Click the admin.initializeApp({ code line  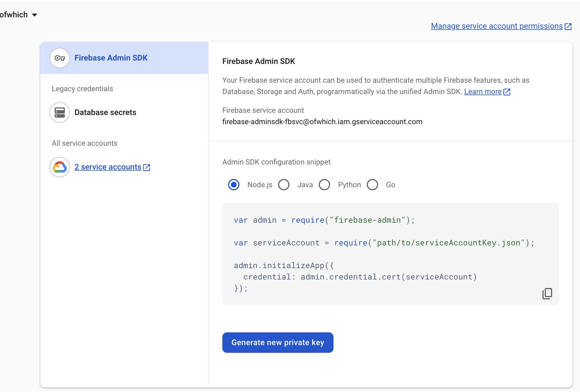[x=284, y=266]
